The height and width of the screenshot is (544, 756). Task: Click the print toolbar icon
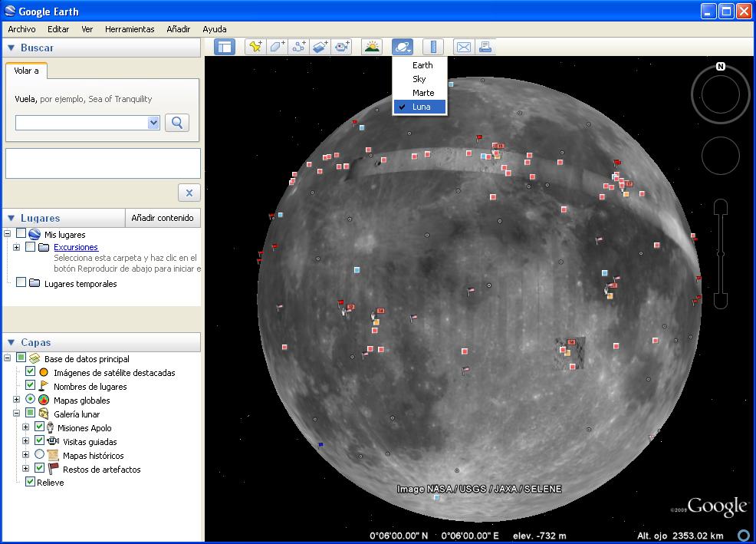click(485, 47)
